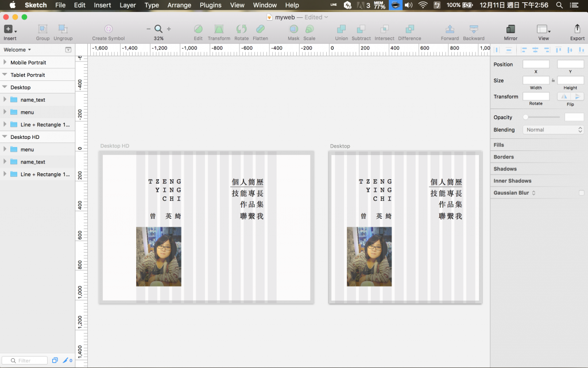The height and width of the screenshot is (368, 588).
Task: Click the Export toolbar icon
Action: coord(577,29)
